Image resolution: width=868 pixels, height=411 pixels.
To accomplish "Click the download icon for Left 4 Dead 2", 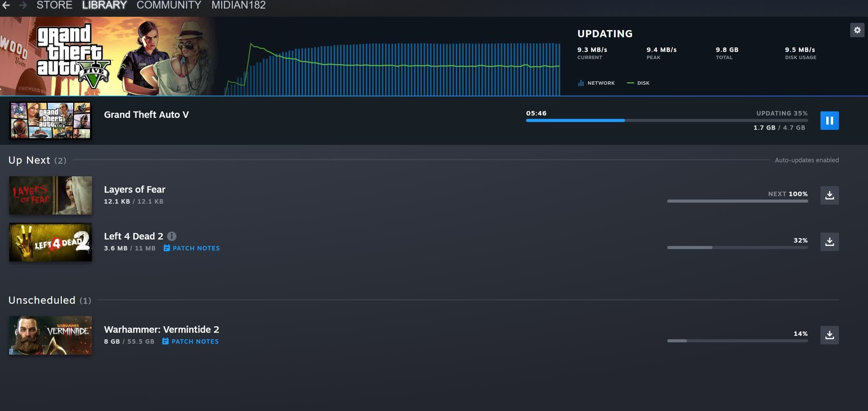I will (x=829, y=241).
